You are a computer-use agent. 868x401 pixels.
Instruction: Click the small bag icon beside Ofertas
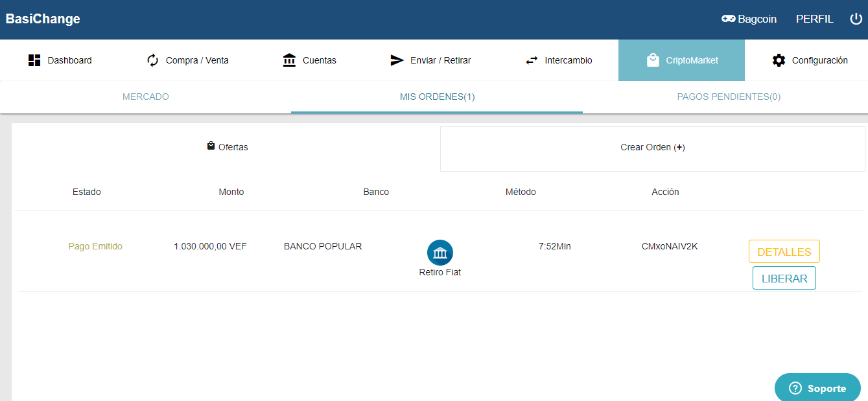(x=211, y=146)
